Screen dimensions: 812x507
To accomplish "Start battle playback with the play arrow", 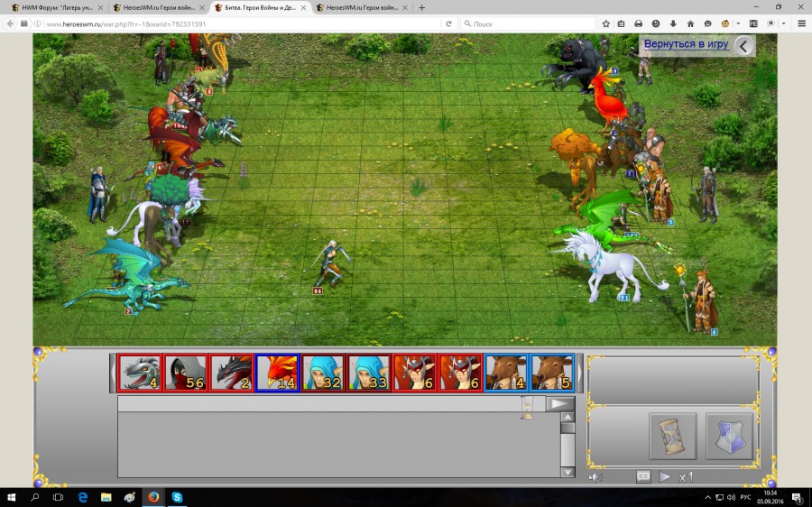I will pyautogui.click(x=664, y=476).
